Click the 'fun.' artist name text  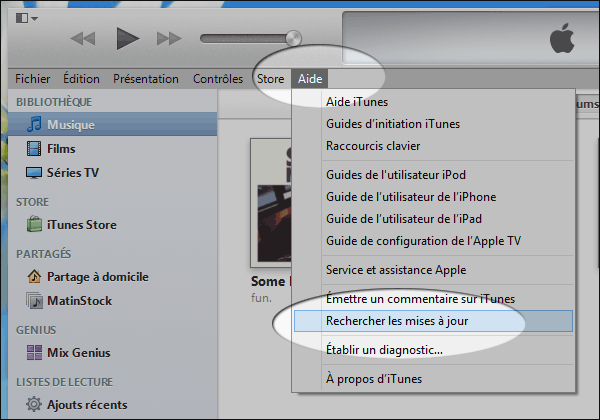[x=261, y=298]
